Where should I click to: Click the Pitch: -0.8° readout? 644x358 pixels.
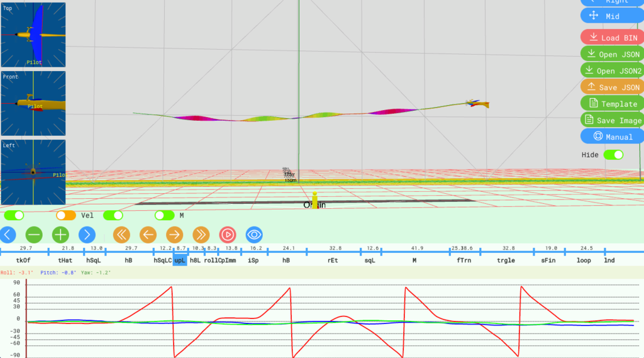(x=58, y=272)
